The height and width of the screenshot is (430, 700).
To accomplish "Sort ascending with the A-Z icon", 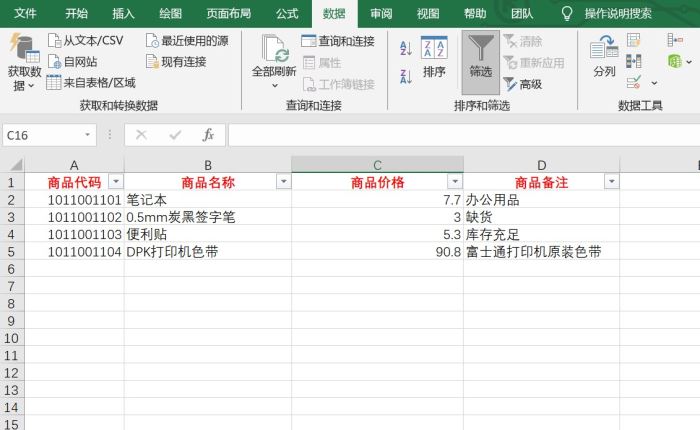I will click(406, 48).
